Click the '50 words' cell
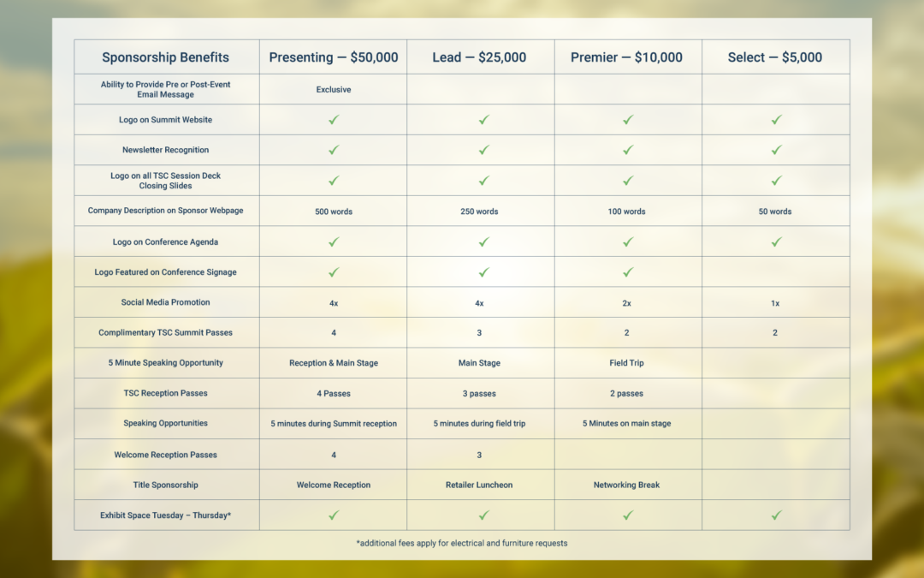This screenshot has height=578, width=924. pos(775,212)
